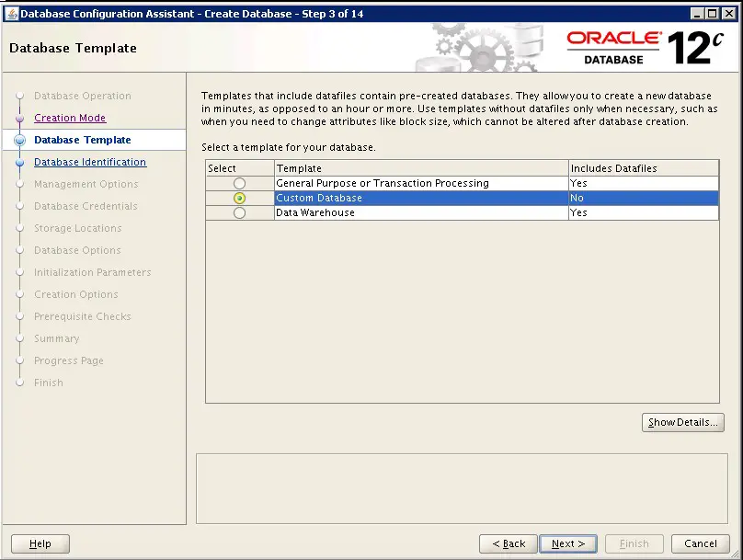Select the Database Template step in sidebar
Screen dimensions: 743x560
tap(83, 140)
